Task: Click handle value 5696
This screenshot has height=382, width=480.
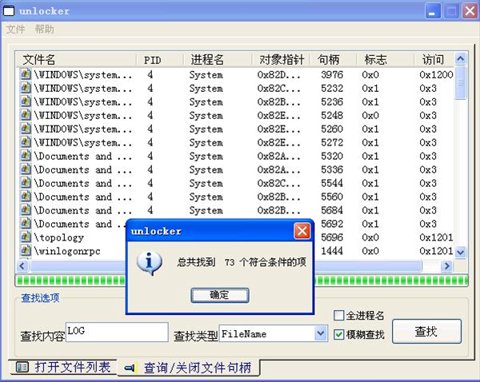Action: pos(332,237)
